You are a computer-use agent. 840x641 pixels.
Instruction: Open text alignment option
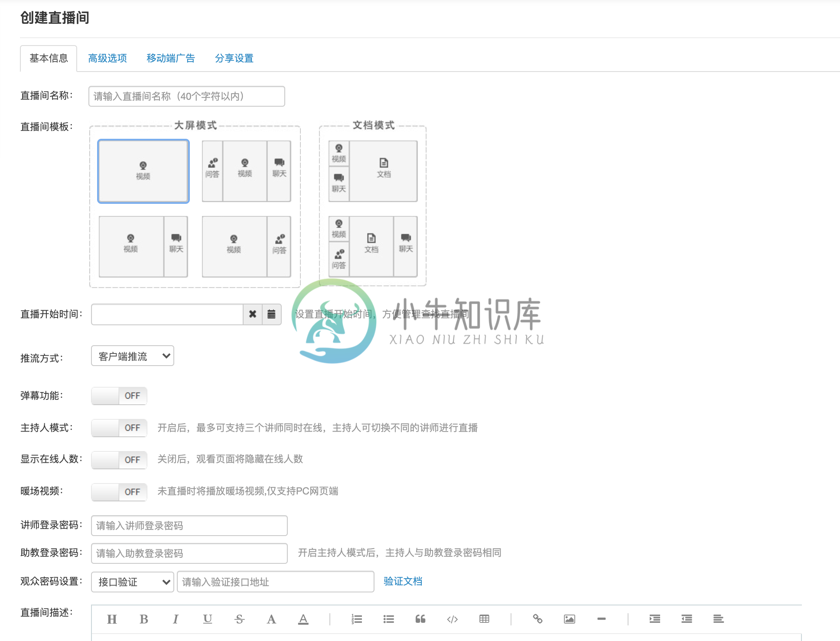pyautogui.click(x=718, y=619)
